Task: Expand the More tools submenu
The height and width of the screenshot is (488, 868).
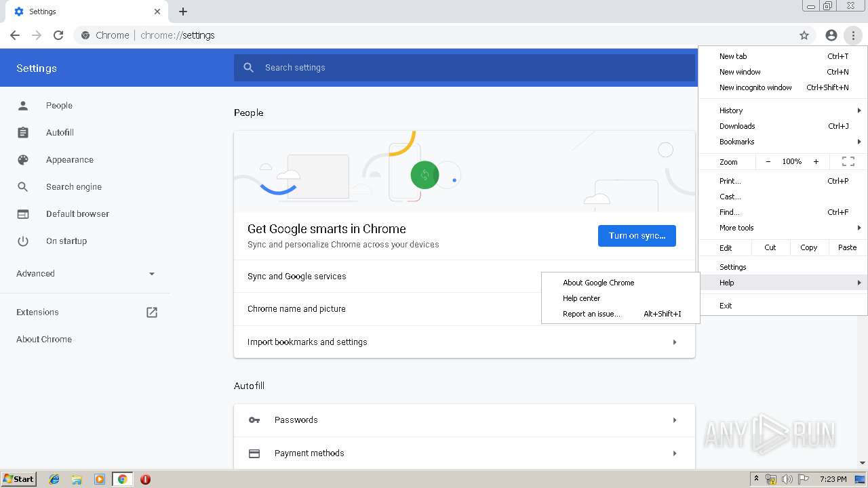Action: tap(783, 228)
